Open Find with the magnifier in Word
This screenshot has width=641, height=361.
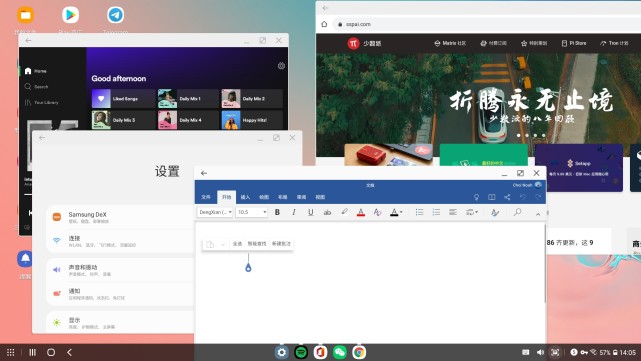518,212
